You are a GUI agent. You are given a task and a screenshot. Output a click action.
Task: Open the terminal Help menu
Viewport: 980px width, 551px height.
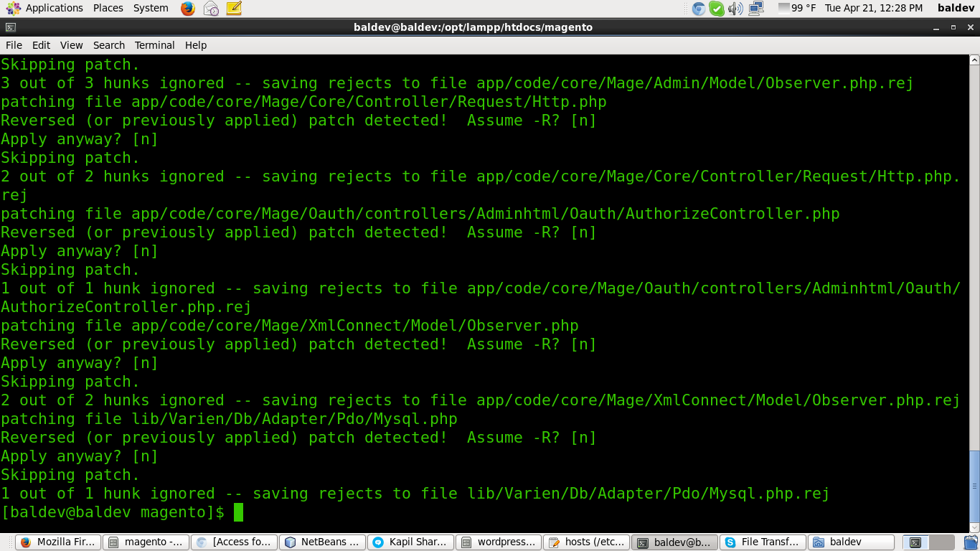[196, 45]
